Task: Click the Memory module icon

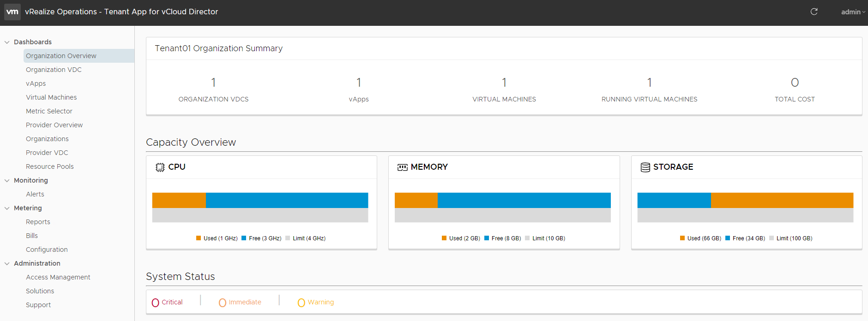Action: click(402, 167)
